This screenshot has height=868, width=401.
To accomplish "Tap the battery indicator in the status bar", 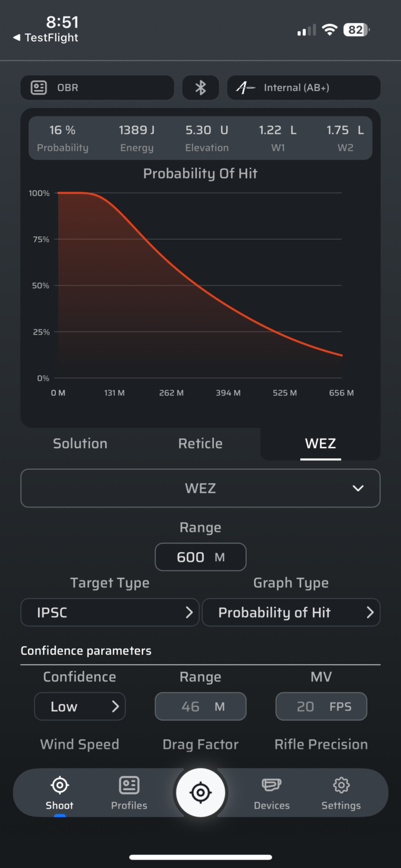I will coord(356,29).
